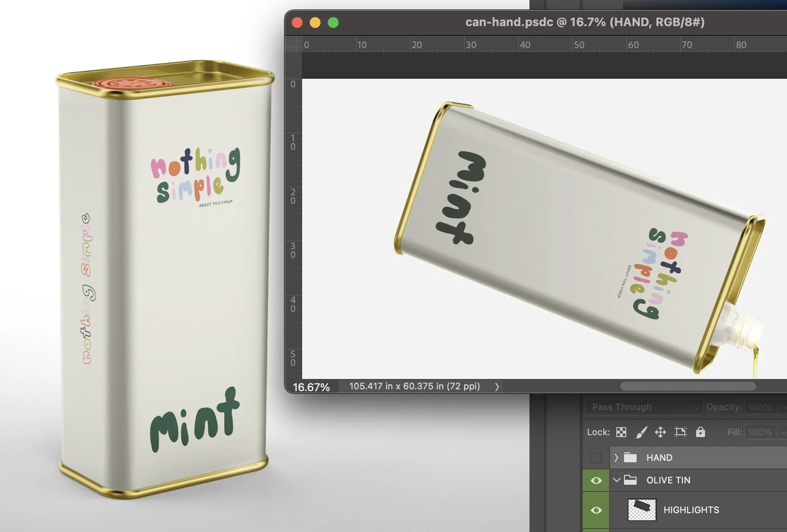Viewport: 787px width, 532px height.
Task: Click the OLIVE TIN group folder icon
Action: [630, 480]
